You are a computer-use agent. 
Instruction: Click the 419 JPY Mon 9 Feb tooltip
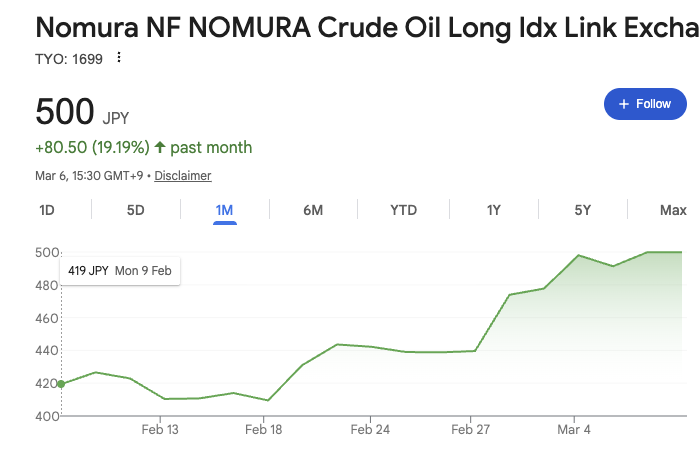(x=119, y=270)
